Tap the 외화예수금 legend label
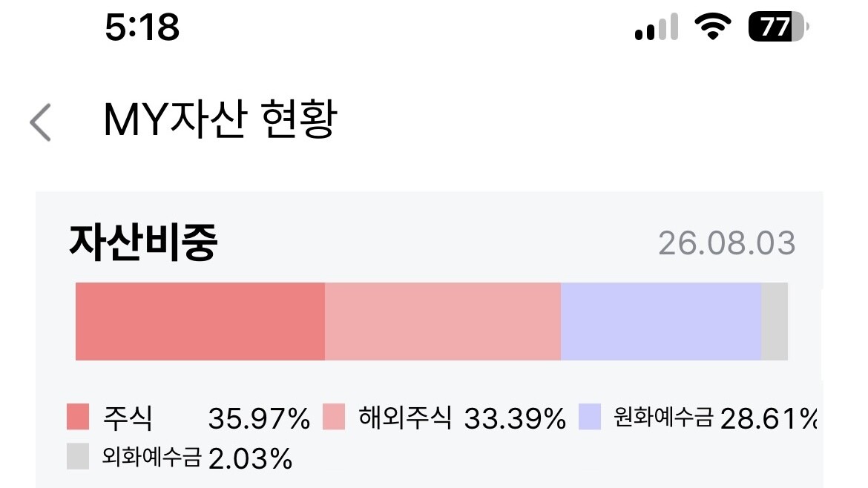 [x=151, y=457]
